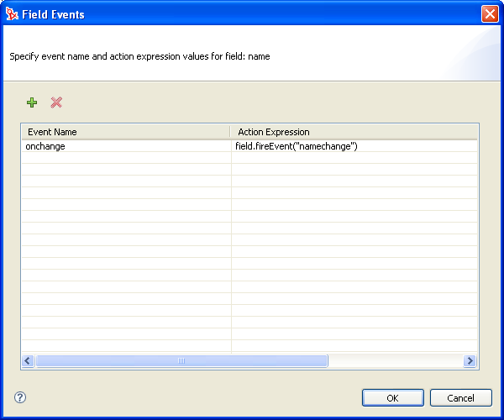Close the Field Events dialog window

pyautogui.click(x=489, y=14)
